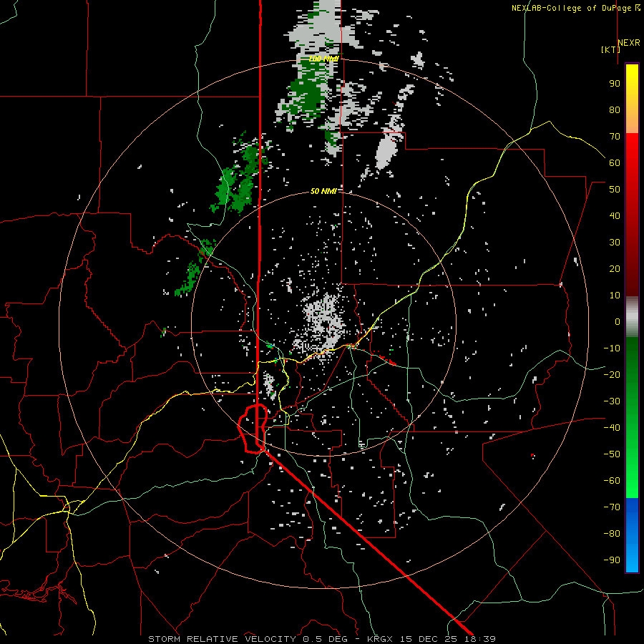Screen dimensions: 644x644
Task: Click the positive 70 scale value
Action: click(615, 137)
